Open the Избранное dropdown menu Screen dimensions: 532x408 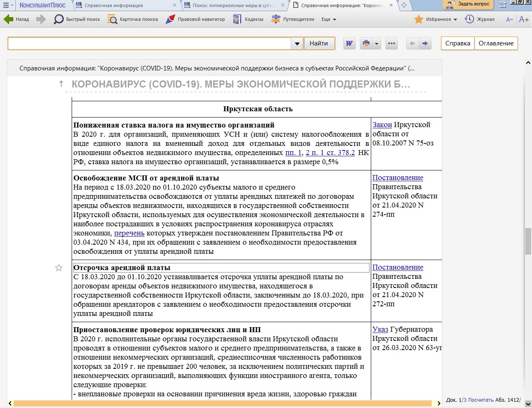tap(455, 20)
